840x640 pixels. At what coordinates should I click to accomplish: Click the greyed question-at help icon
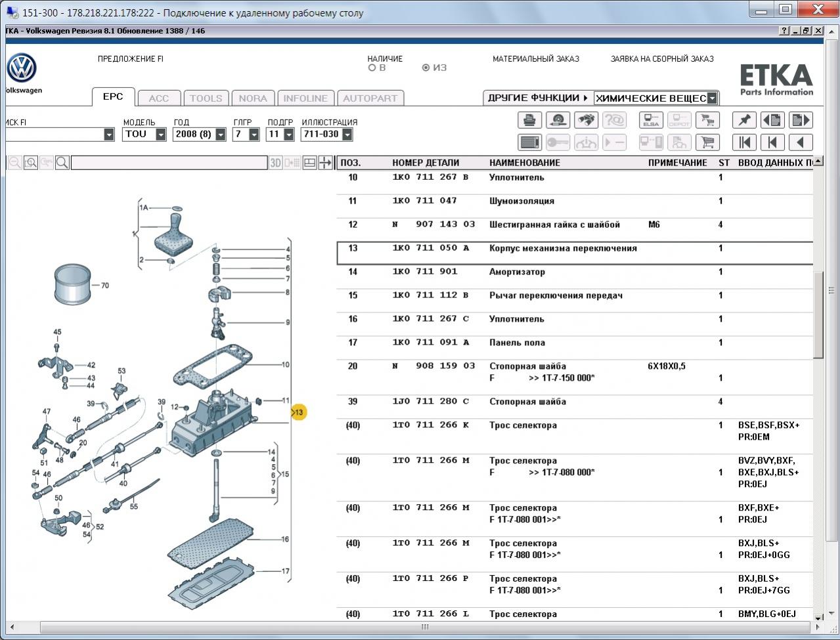(x=614, y=120)
